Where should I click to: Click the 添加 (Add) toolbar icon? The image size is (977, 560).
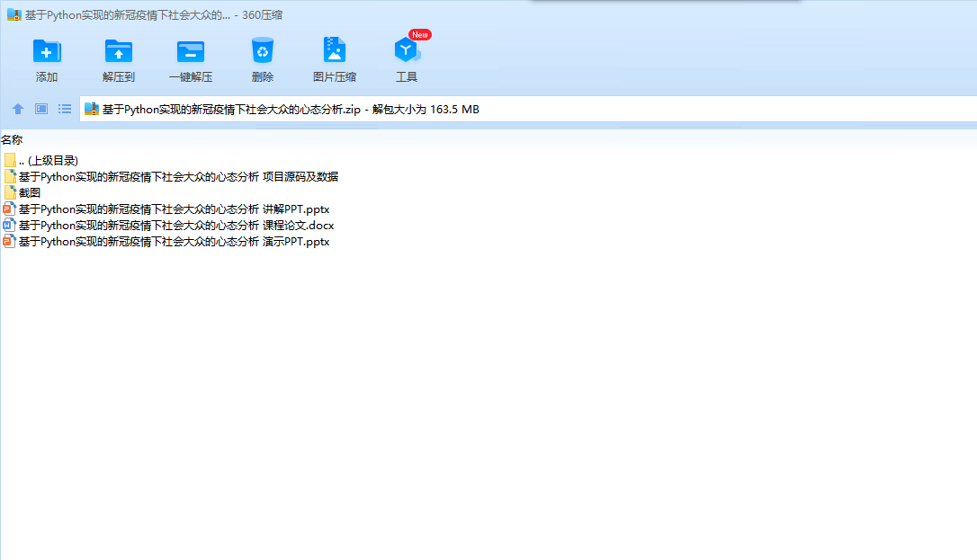(x=47, y=51)
